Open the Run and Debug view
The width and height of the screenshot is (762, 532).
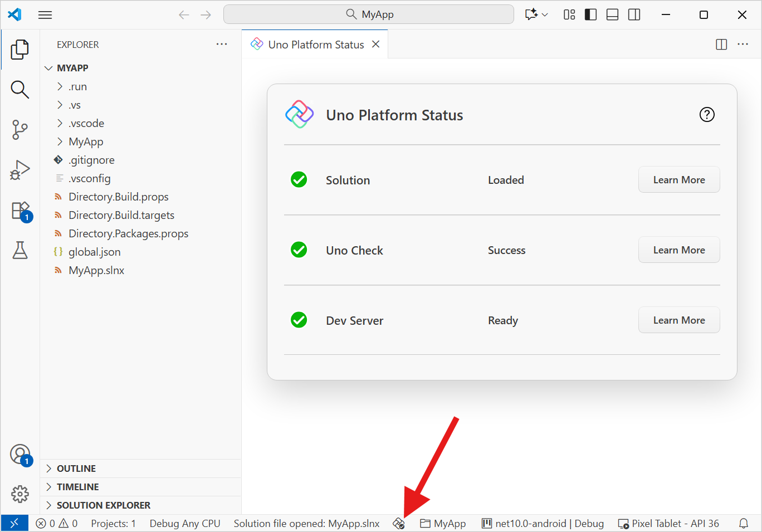tap(20, 170)
